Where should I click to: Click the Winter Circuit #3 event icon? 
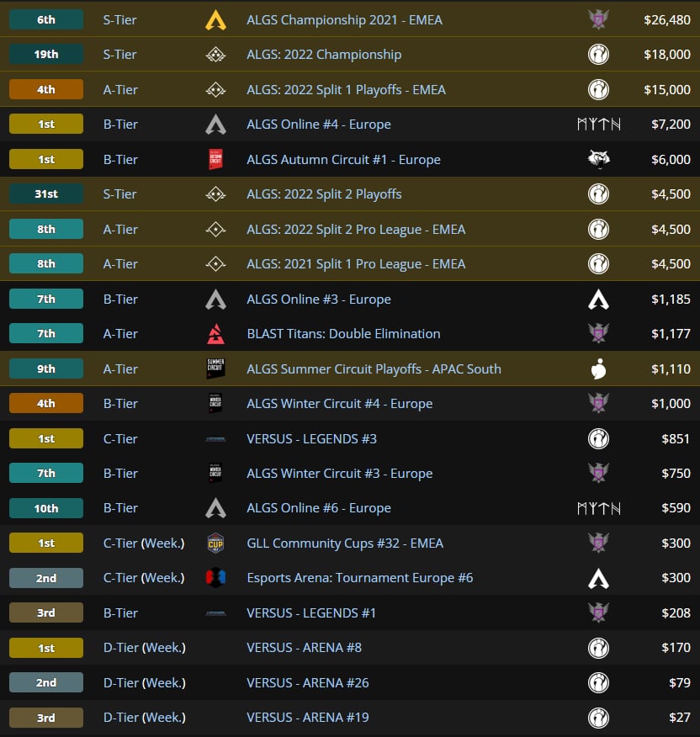pos(215,474)
